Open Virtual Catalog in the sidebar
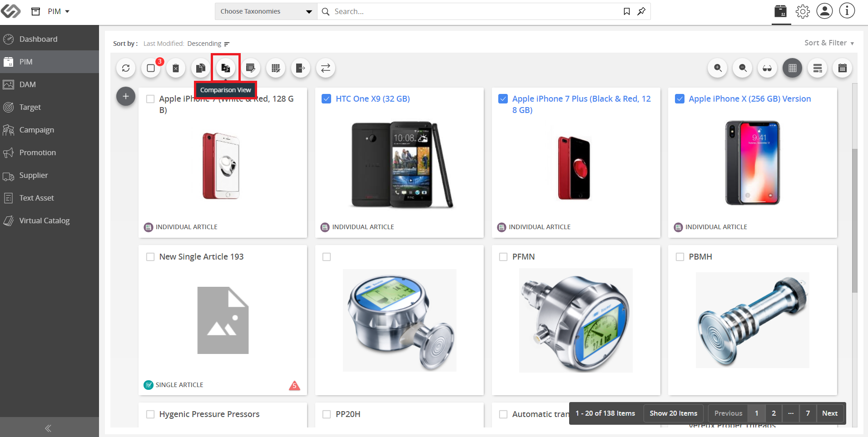 click(50, 221)
